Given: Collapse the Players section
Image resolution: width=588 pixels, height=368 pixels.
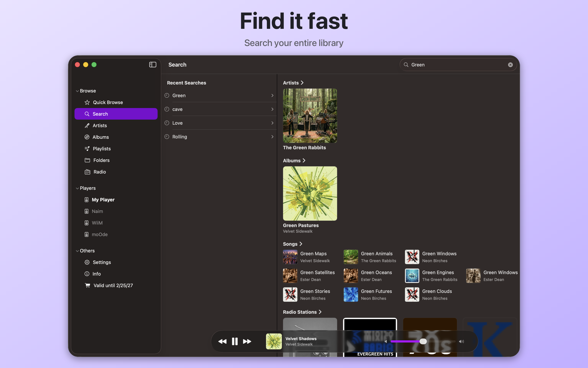Looking at the screenshot, I should (x=77, y=188).
